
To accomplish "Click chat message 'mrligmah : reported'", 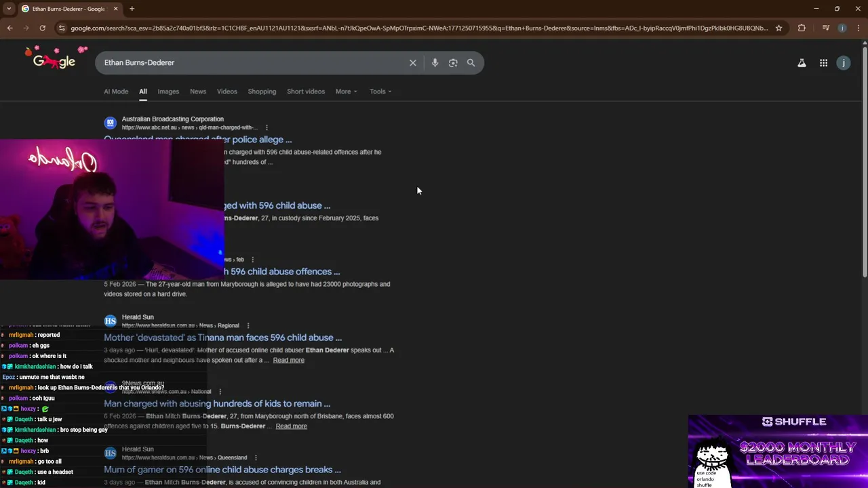I will pos(34,335).
